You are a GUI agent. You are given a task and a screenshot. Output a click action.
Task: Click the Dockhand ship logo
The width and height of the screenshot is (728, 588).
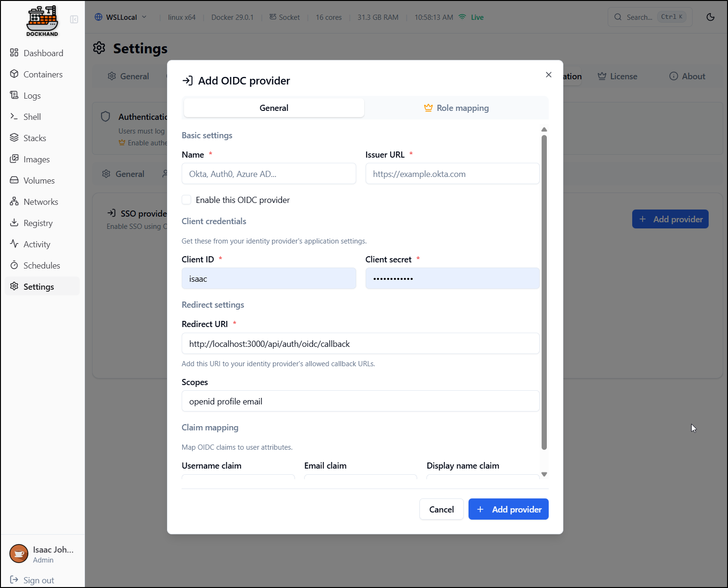(42, 20)
